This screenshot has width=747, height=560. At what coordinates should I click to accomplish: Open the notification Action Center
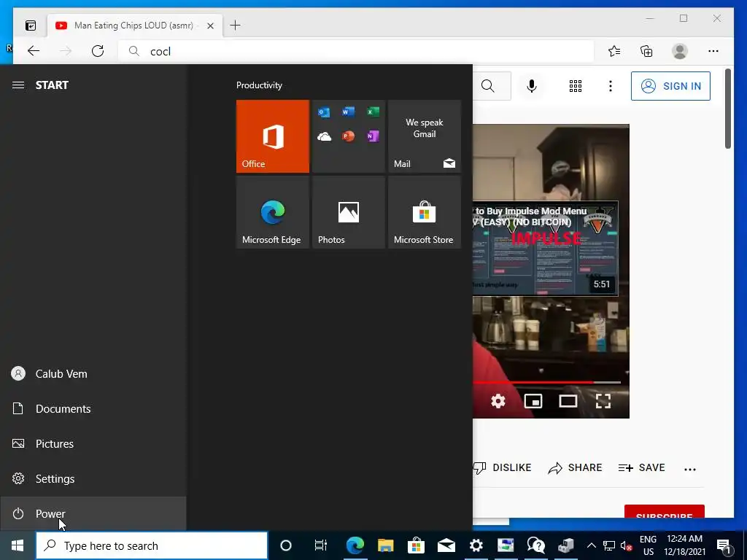(724, 545)
